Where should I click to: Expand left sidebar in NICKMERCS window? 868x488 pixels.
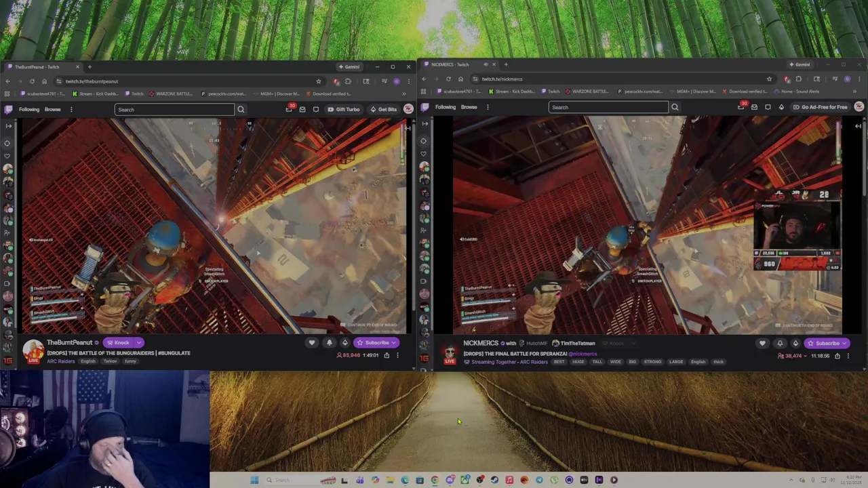click(425, 125)
